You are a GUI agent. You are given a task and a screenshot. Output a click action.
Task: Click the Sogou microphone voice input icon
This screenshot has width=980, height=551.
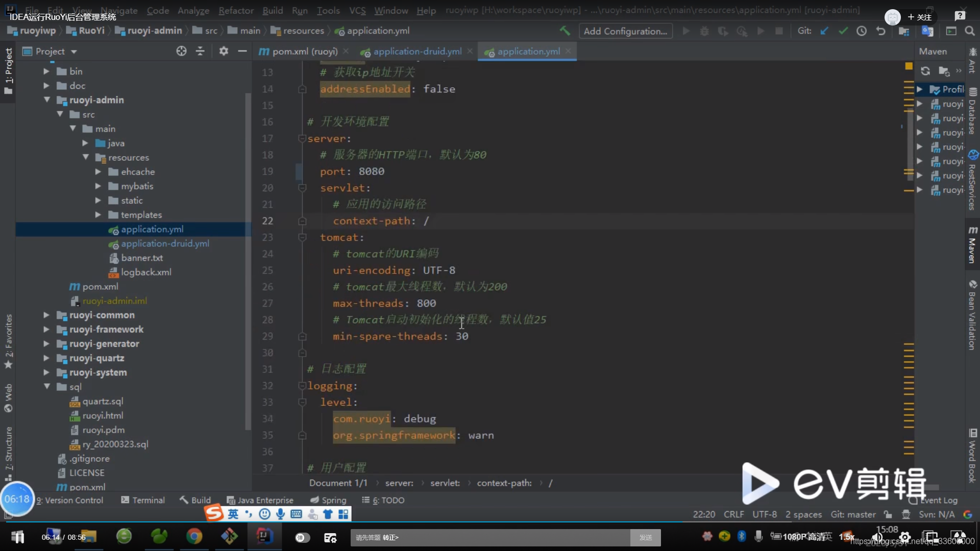point(280,514)
